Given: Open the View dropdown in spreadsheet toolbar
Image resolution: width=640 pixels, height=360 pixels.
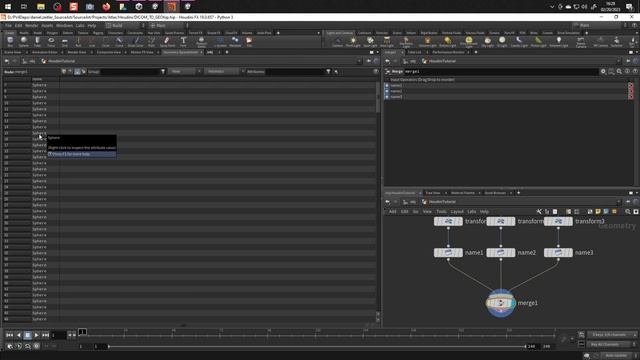Looking at the screenshot, I should [x=185, y=71].
